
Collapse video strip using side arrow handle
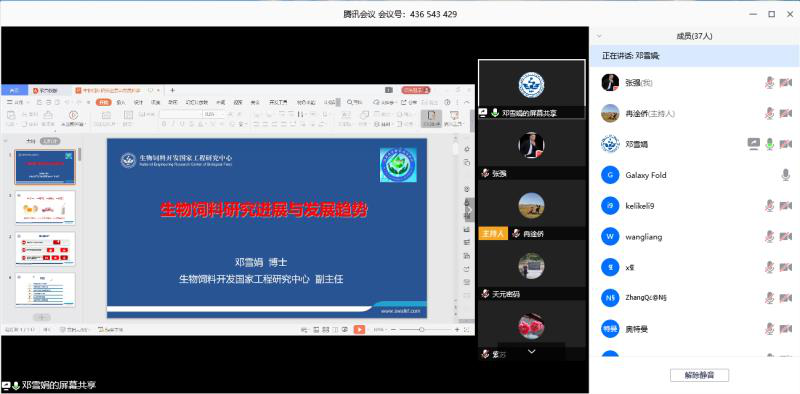(469, 210)
